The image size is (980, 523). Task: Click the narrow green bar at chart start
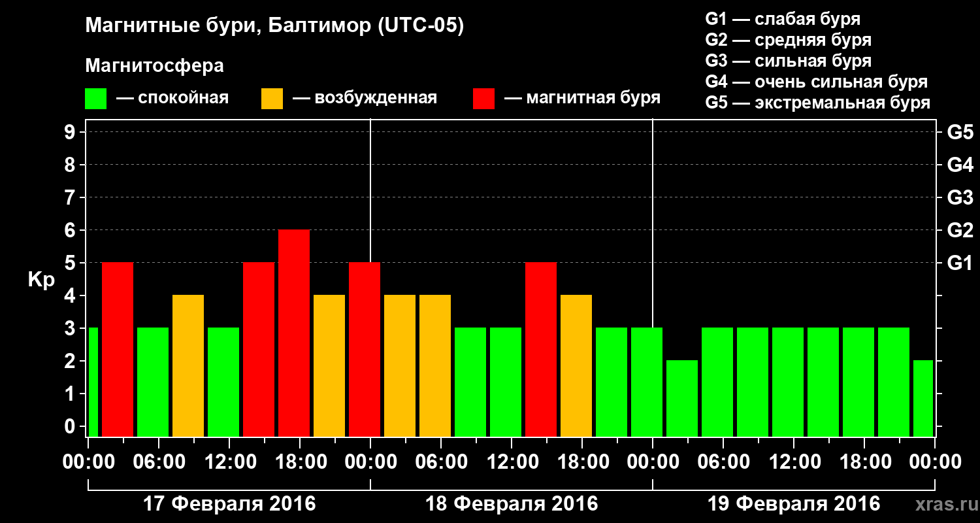[x=93, y=382]
